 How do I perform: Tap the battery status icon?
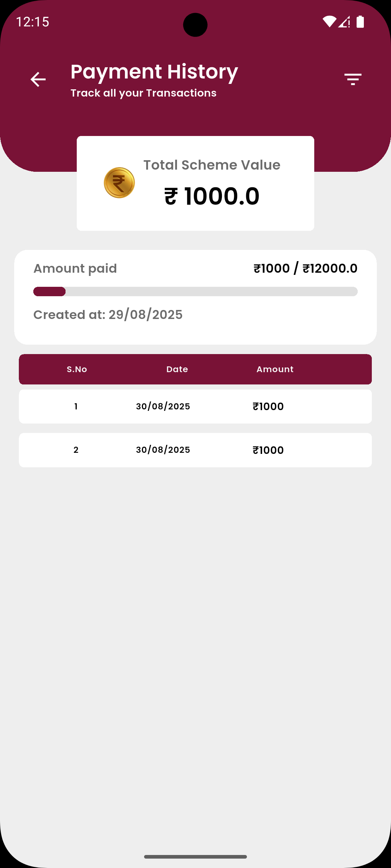point(360,22)
